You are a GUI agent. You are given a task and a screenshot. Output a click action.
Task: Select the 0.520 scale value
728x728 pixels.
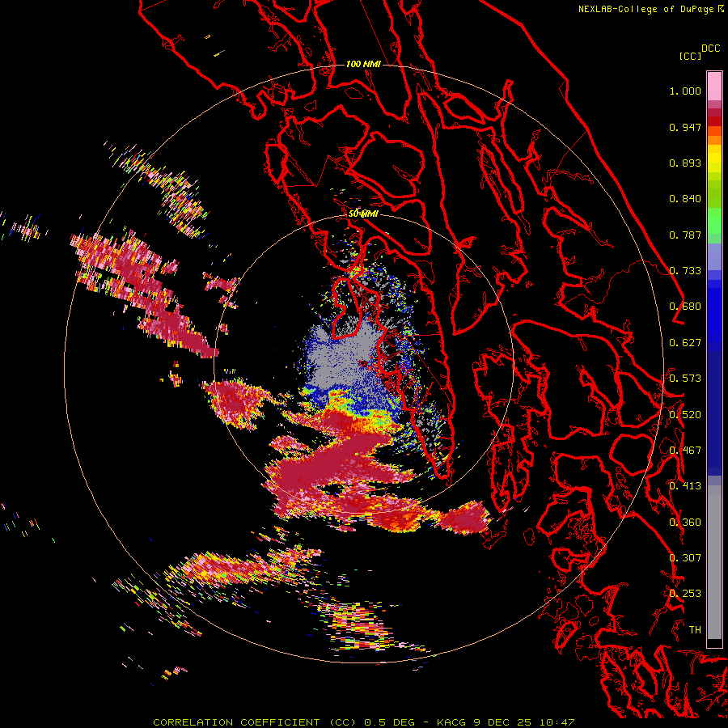(x=685, y=415)
